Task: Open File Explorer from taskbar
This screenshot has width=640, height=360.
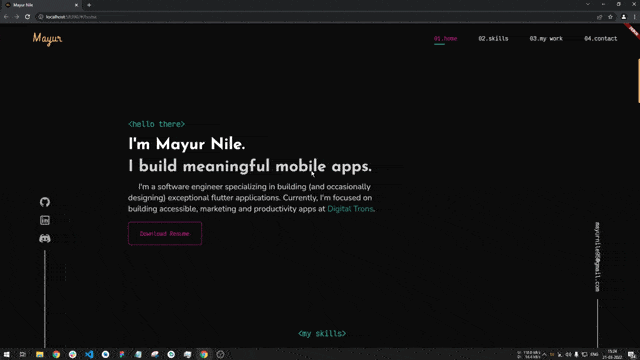Action: 40,354
